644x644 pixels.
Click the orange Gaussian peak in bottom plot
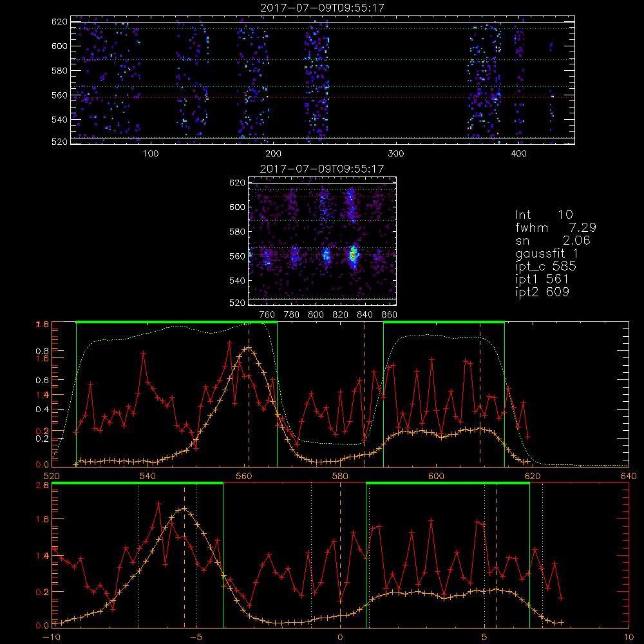click(184, 509)
